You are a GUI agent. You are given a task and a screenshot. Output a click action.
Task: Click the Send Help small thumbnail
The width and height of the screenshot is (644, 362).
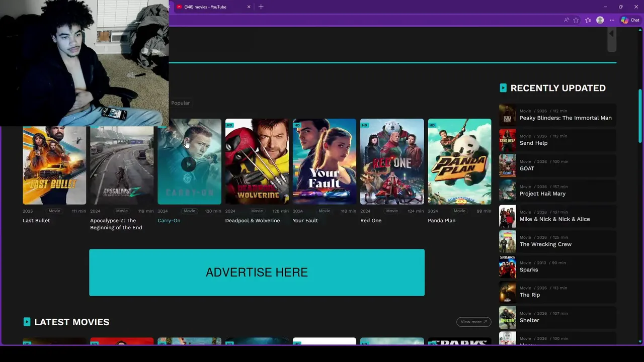click(507, 140)
